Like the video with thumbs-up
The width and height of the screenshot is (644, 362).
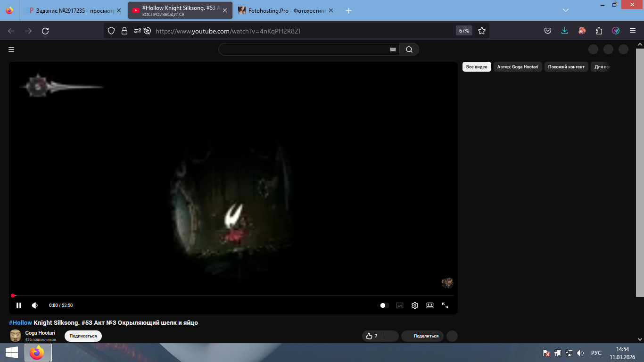point(372,336)
